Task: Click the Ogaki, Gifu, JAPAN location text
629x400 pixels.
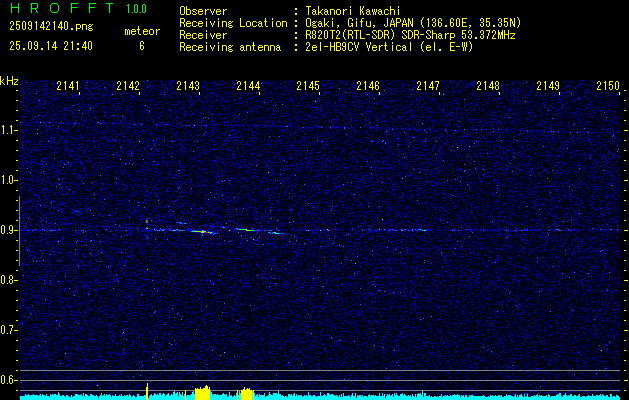Action: (x=413, y=23)
